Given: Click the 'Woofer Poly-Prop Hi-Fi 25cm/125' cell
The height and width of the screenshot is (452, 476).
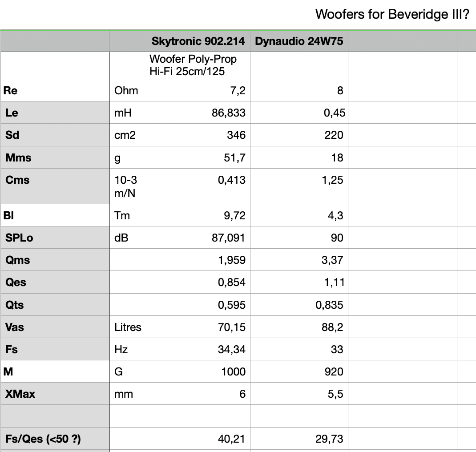Looking at the screenshot, I should 198,65.
